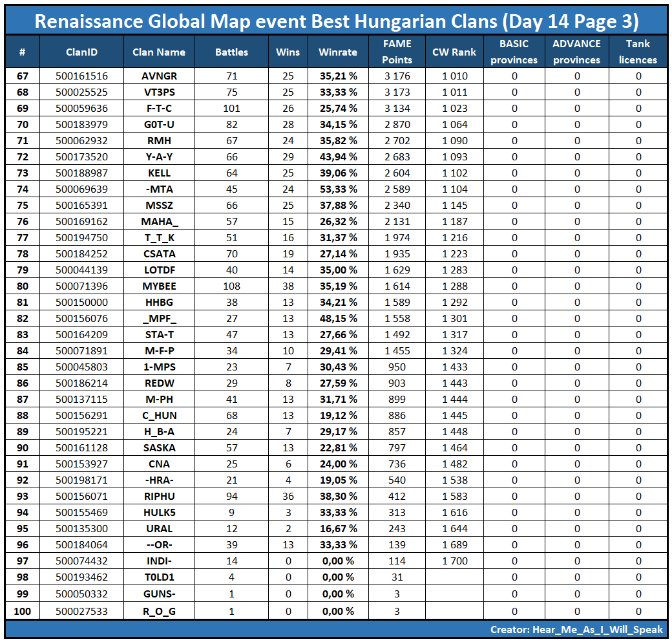Click the FAME Points column header
672x644 pixels.
[x=397, y=52]
